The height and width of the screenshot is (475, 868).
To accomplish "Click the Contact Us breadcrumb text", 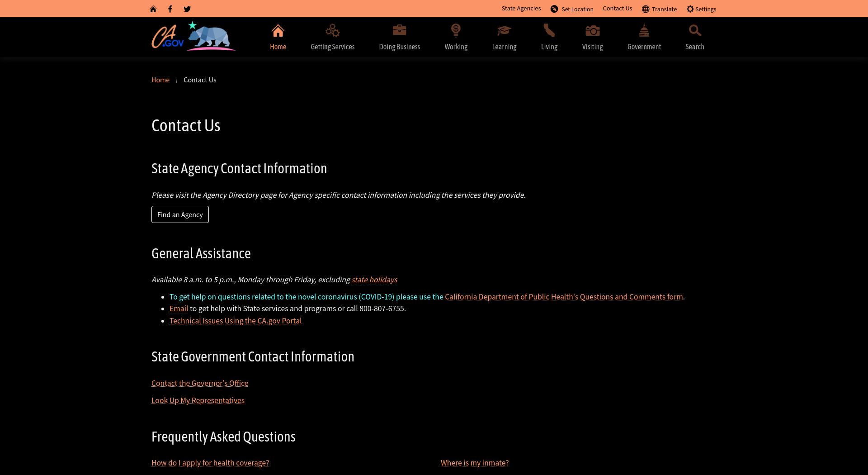I will 200,80.
